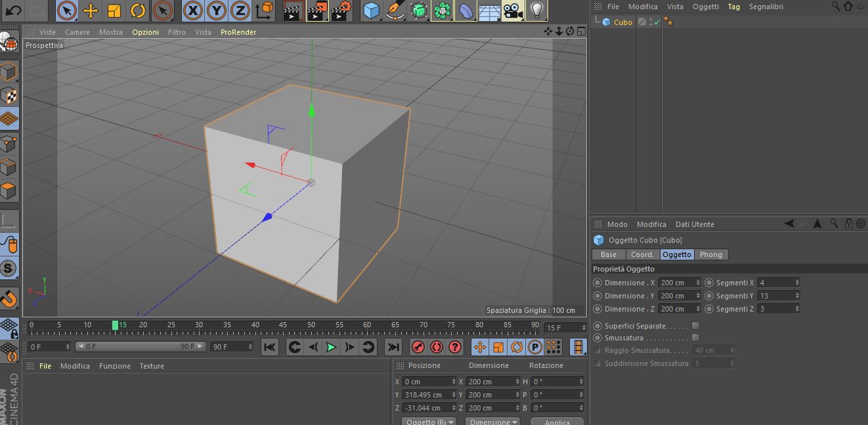The image size is (868, 425).
Task: Switch to Edges mode in the left sidebar
Action: (9, 167)
